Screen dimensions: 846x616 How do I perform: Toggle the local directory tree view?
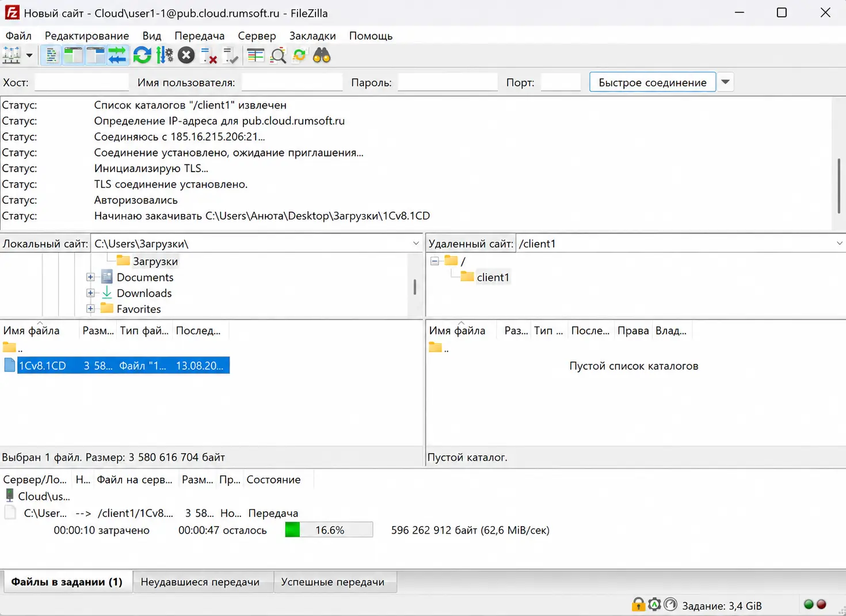click(x=73, y=55)
